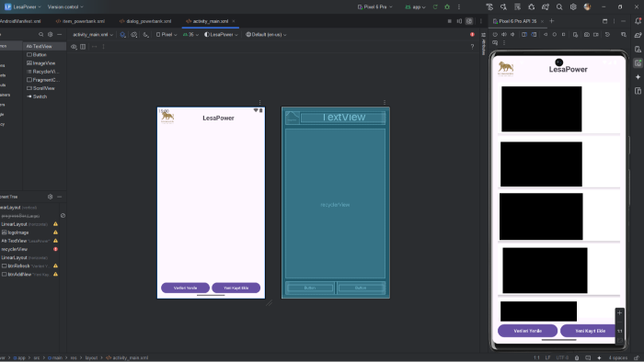Image resolution: width=644 pixels, height=362 pixels.
Task: Tap 'Verileri Yenile' button in the emulator
Action: click(528, 331)
